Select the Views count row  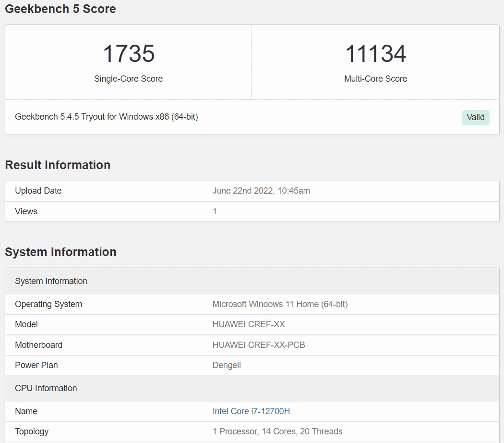[26, 211]
